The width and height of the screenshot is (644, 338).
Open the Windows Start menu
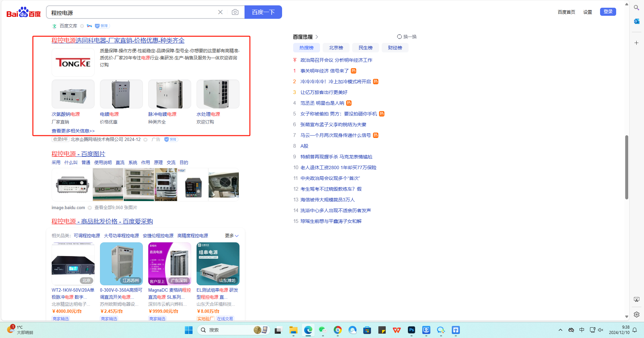(x=189, y=330)
